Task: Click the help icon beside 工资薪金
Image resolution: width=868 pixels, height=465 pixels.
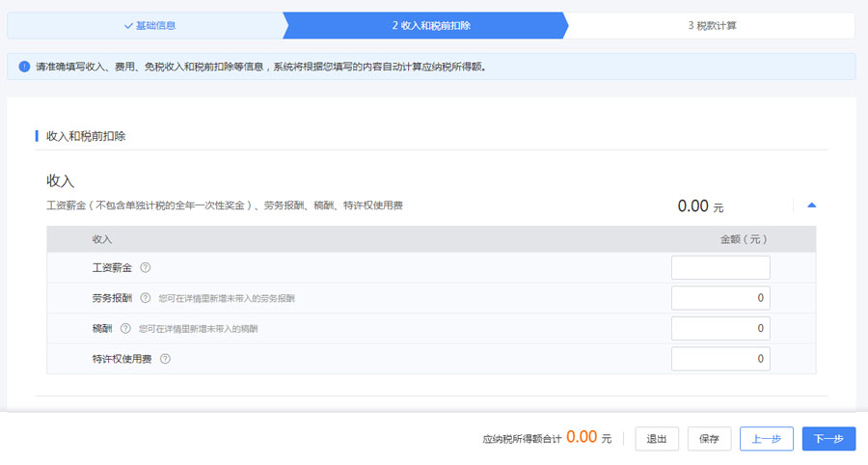Action: click(x=147, y=268)
